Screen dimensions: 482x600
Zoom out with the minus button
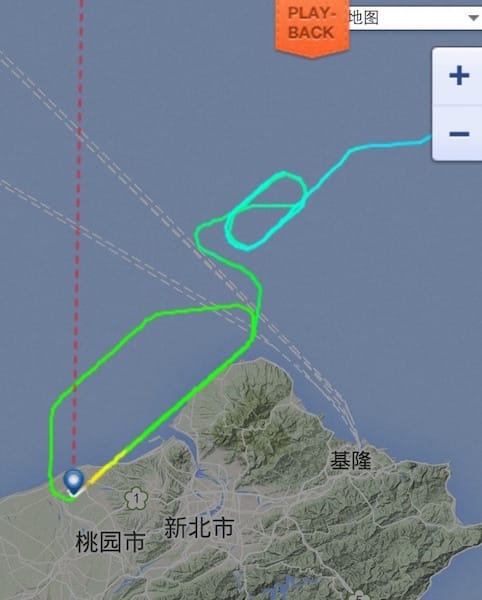[x=459, y=134]
